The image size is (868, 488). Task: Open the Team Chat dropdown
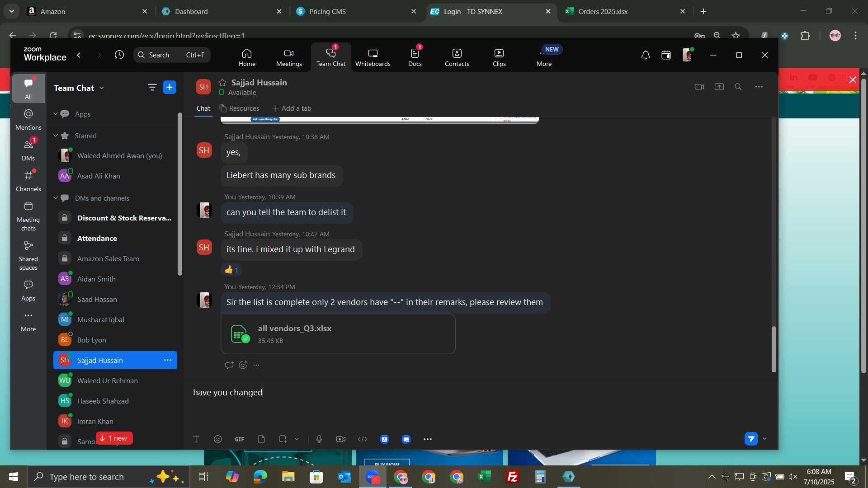79,88
